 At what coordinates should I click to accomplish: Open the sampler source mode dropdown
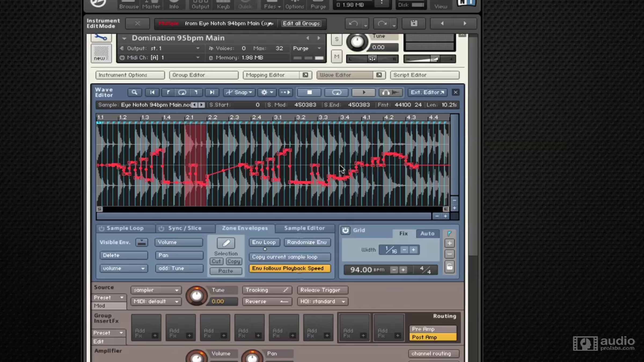click(156, 290)
